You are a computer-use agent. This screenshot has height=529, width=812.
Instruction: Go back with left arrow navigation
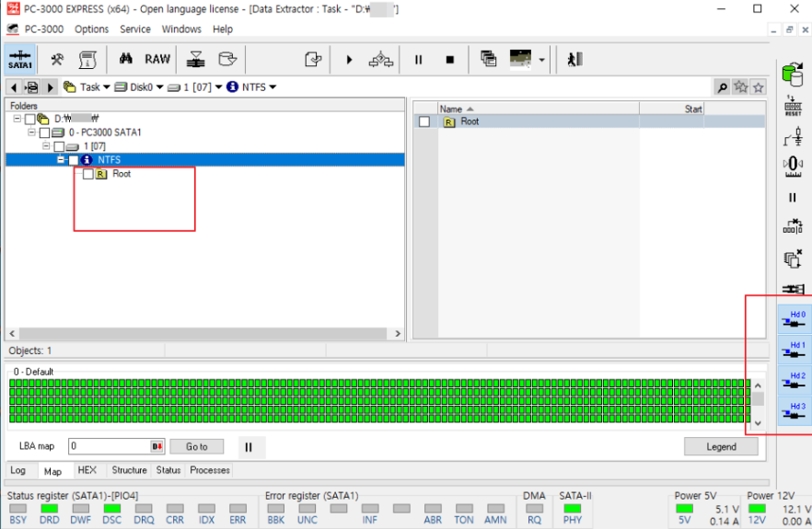point(14,87)
